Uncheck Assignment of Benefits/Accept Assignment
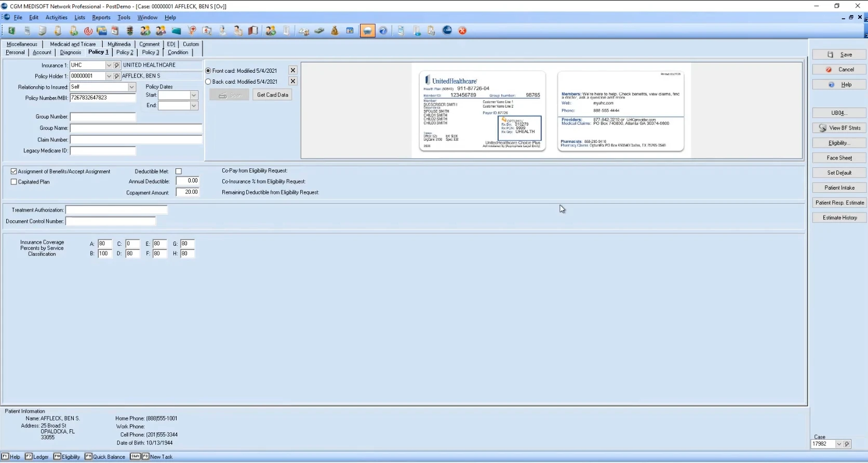 pos(14,171)
